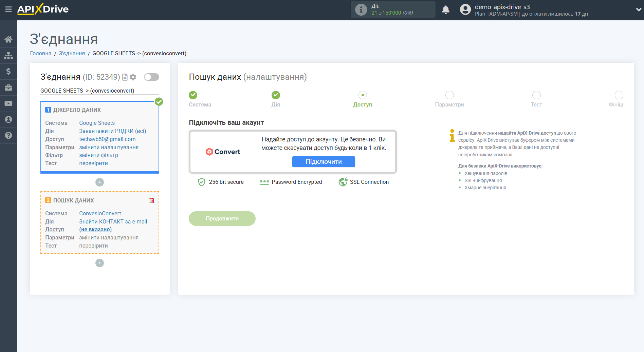Click the Підключити button

tap(323, 162)
